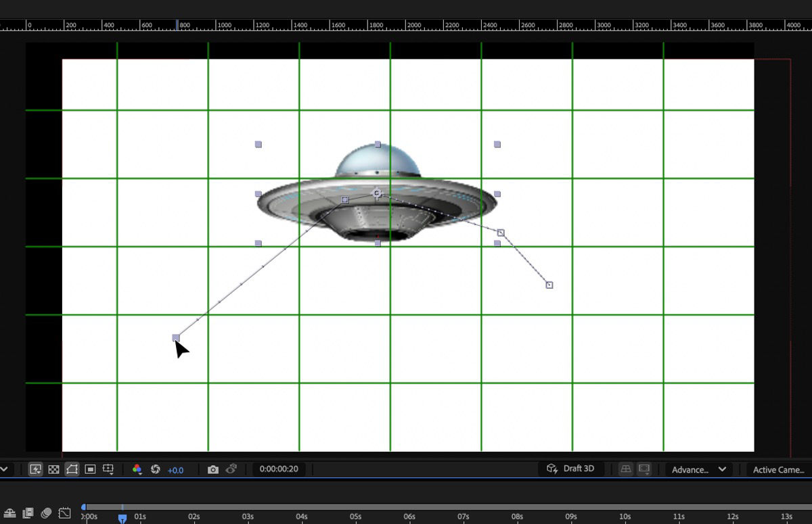Screen dimensions: 812x524
Task: Show the last snapshot
Action: coord(231,469)
